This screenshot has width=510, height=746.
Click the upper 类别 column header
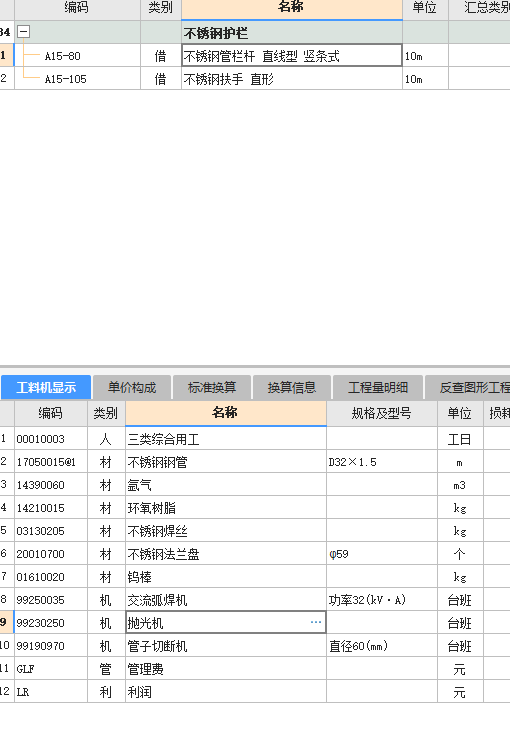[x=161, y=9]
